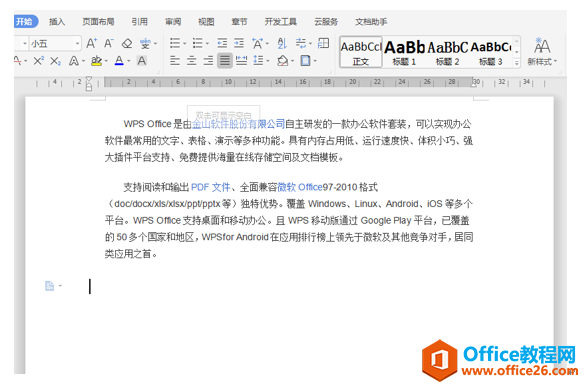Increase the paragraph indent

click(239, 43)
